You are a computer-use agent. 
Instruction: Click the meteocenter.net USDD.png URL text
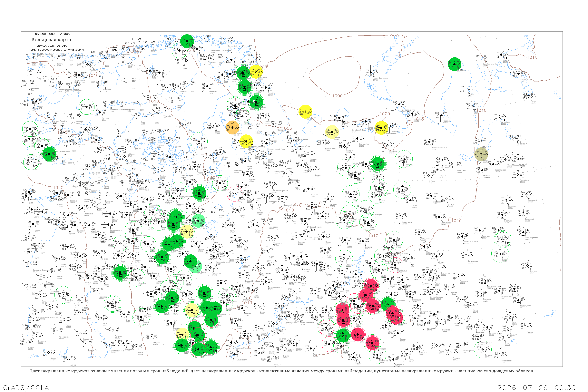point(55,50)
